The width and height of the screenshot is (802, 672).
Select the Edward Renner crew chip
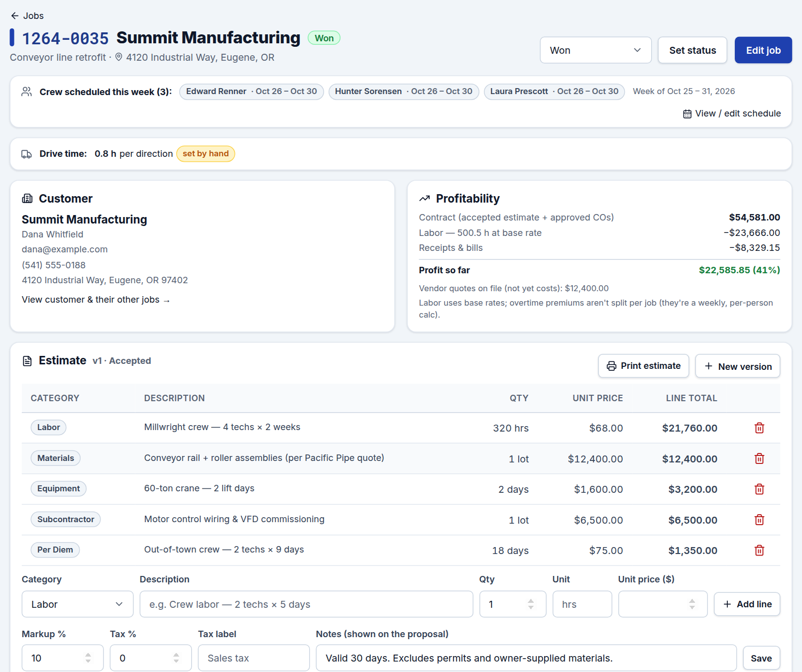point(251,92)
